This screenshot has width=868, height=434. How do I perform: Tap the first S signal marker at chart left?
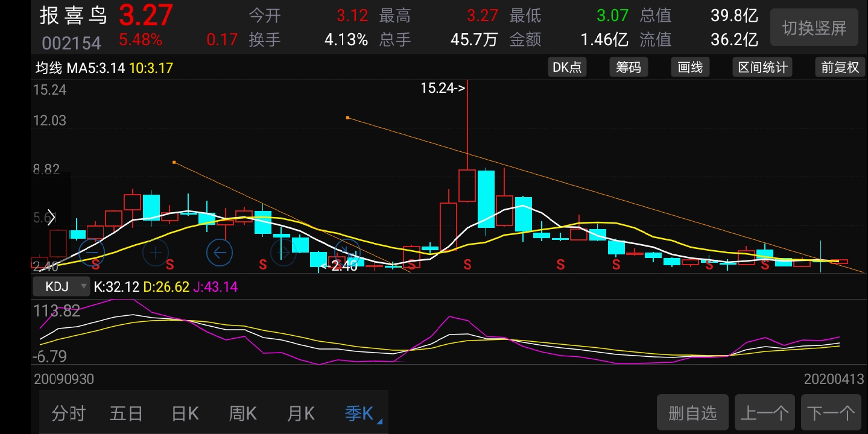coord(95,264)
